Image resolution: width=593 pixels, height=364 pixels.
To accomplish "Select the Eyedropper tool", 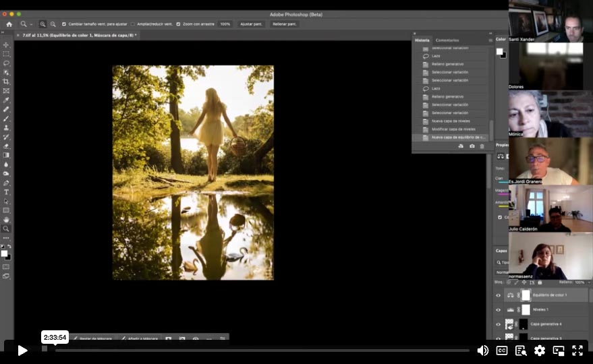I will click(x=6, y=100).
